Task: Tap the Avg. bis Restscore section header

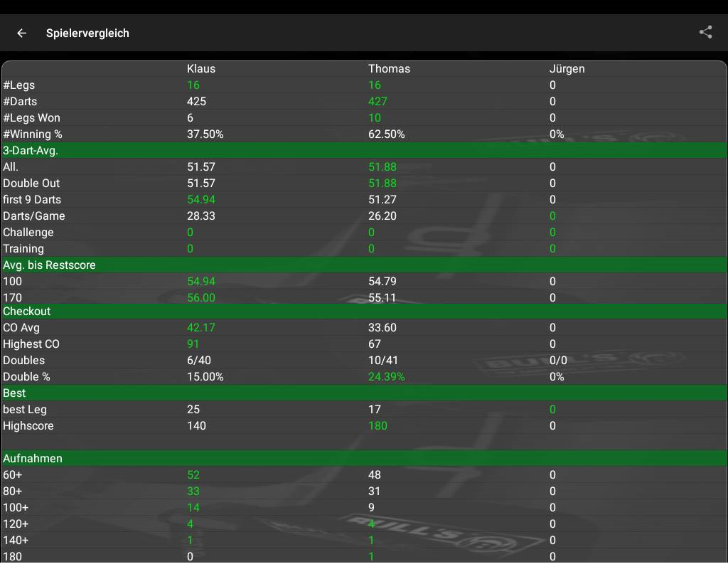Action: click(49, 265)
